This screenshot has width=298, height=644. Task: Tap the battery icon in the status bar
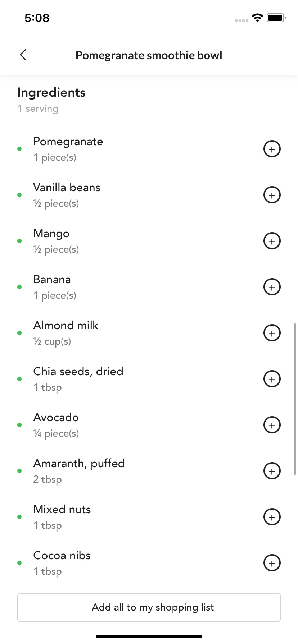(x=276, y=18)
